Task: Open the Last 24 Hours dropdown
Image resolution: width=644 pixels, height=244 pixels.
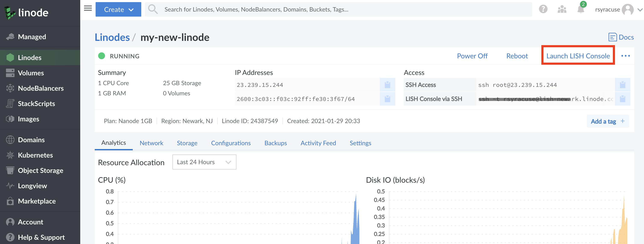Action: 204,162
